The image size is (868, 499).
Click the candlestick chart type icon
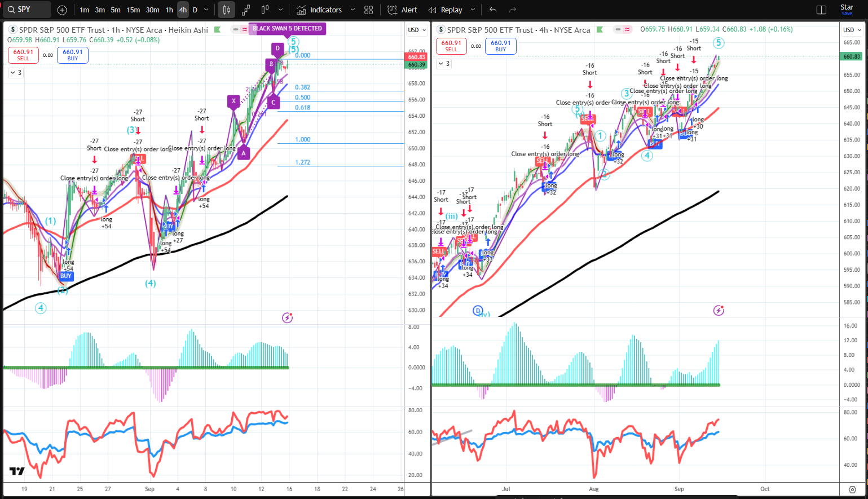click(x=226, y=10)
